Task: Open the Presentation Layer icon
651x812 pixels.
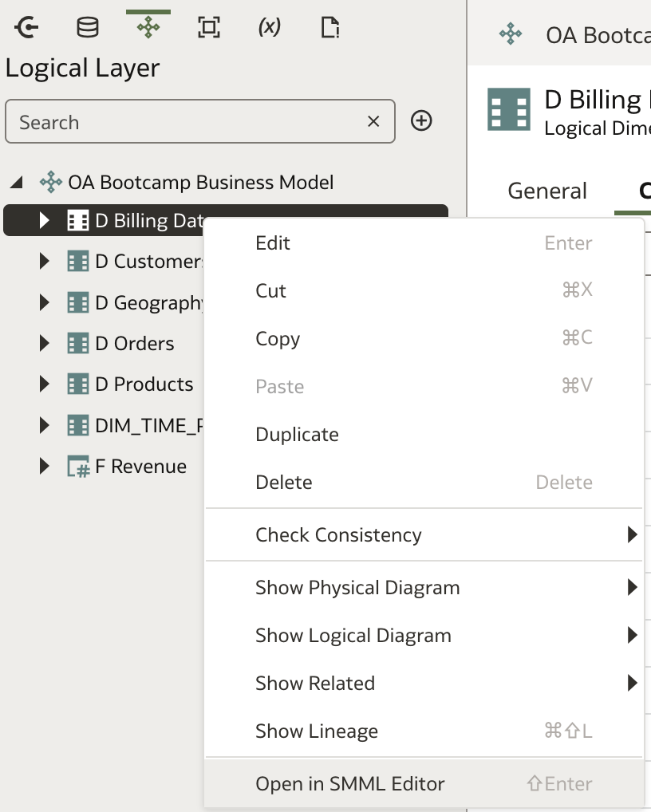Action: click(209, 27)
